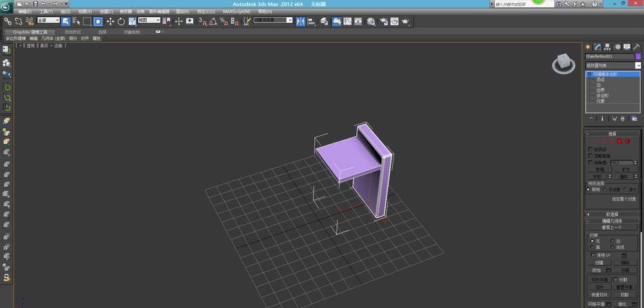This screenshot has height=308, width=644.
Task: Open the 全部 selection filter dropdown
Action: pyautogui.click(x=48, y=20)
